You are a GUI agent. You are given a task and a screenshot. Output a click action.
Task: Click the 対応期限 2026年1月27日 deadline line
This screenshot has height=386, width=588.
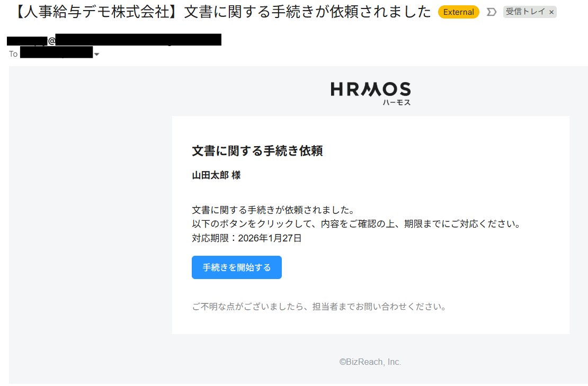click(x=246, y=238)
